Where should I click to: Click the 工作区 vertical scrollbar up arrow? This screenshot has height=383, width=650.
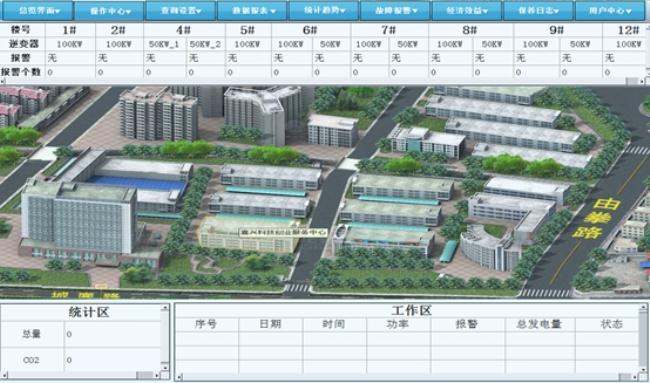pos(643,308)
